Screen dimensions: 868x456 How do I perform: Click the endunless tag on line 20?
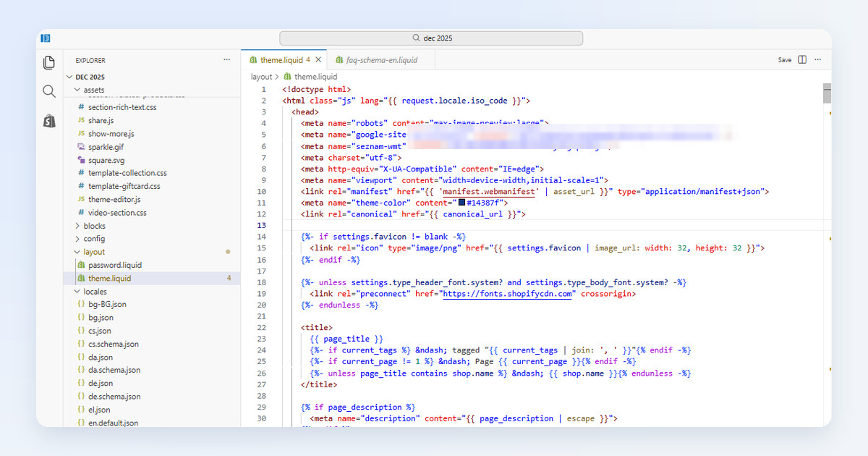[x=340, y=305]
